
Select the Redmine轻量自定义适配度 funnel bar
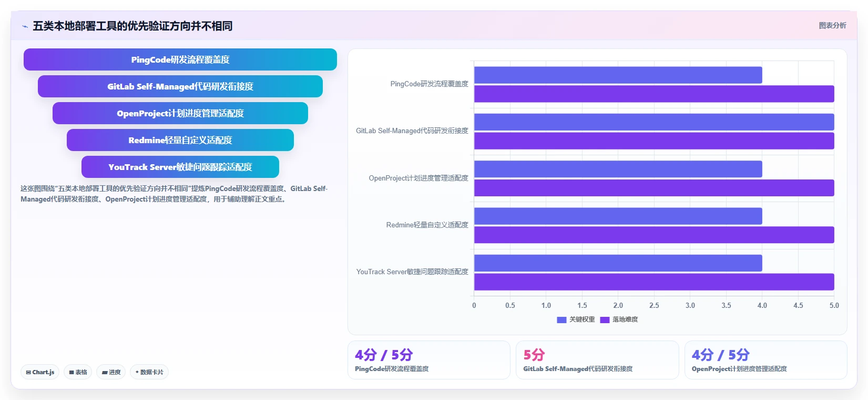tap(180, 140)
